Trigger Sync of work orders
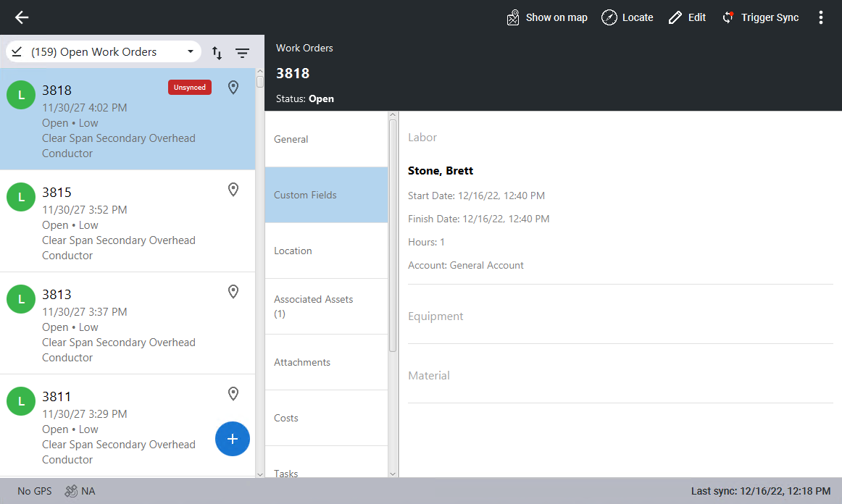842x504 pixels. (x=760, y=17)
